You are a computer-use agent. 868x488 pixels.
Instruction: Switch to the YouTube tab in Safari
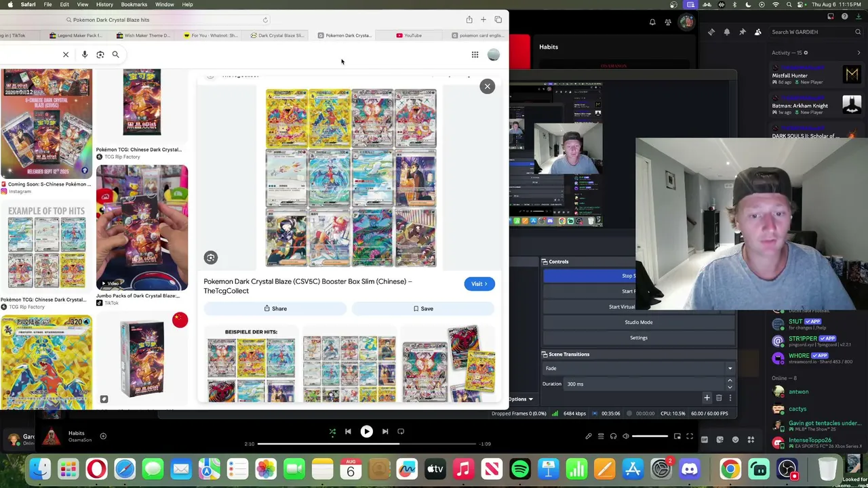tap(409, 35)
